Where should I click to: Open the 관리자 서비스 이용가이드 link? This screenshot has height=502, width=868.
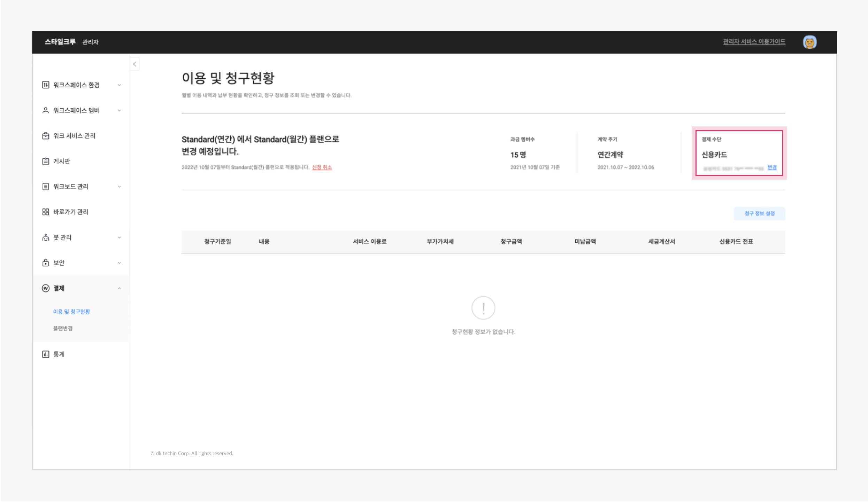point(754,42)
